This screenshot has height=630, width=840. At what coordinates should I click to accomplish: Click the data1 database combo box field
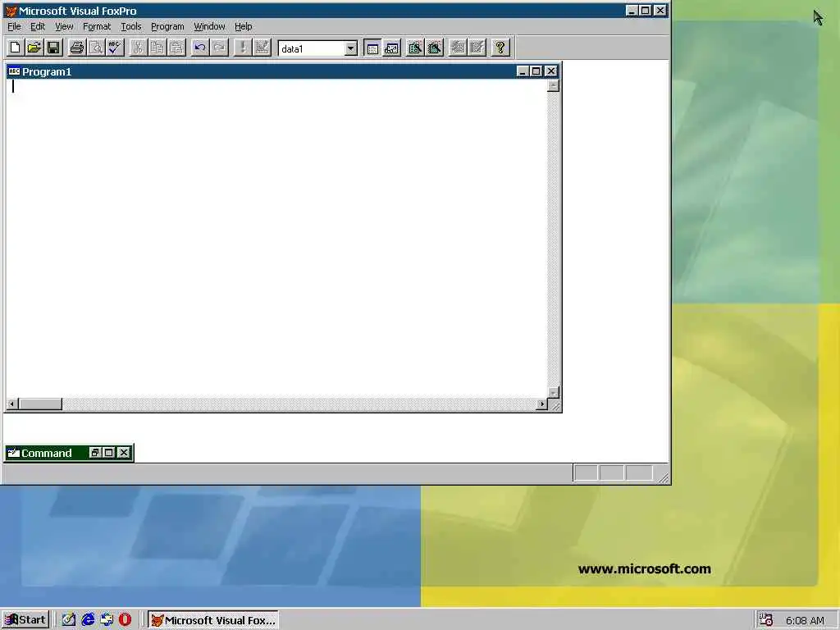coord(317,48)
